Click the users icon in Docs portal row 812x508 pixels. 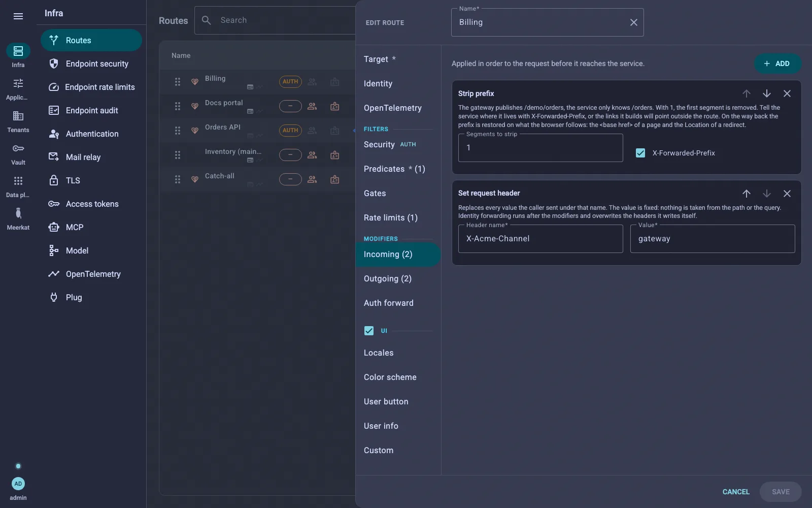coord(312,106)
